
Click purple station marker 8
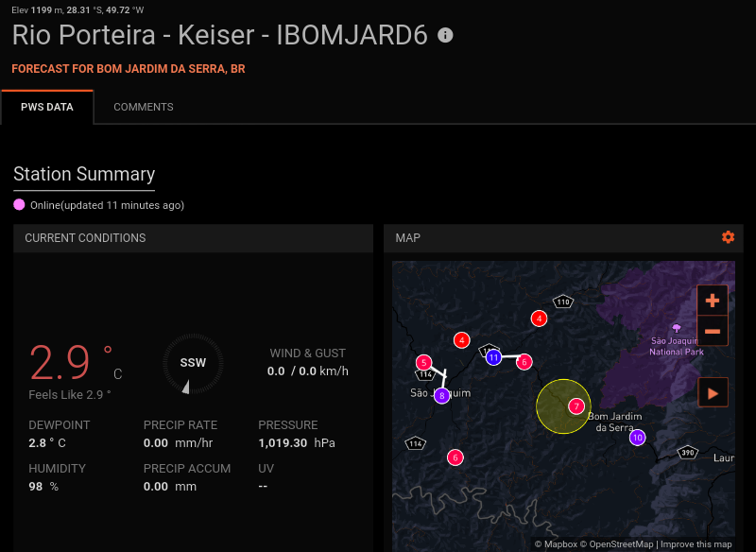442,396
